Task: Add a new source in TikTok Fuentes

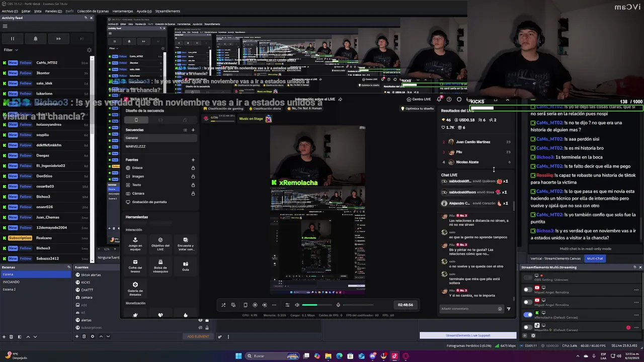Action: (193, 160)
